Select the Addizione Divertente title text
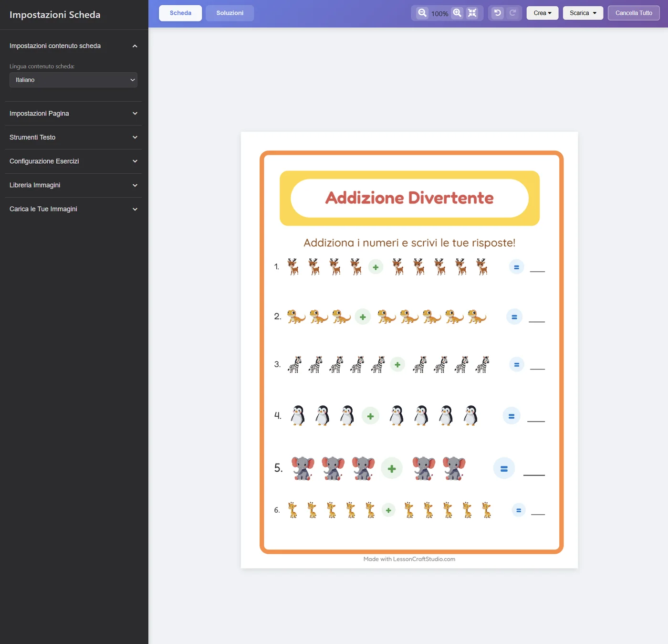Viewport: 668px width, 644px height. (409, 198)
